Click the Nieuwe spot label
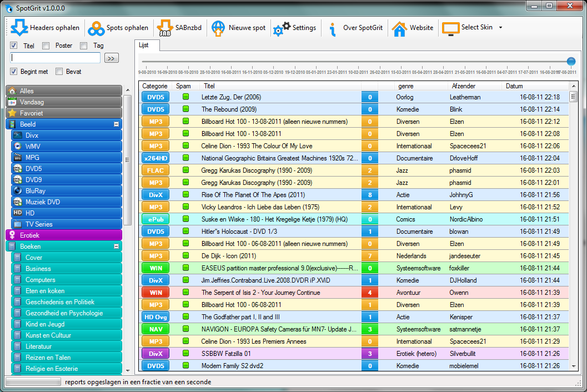587x392 pixels. 247,28
